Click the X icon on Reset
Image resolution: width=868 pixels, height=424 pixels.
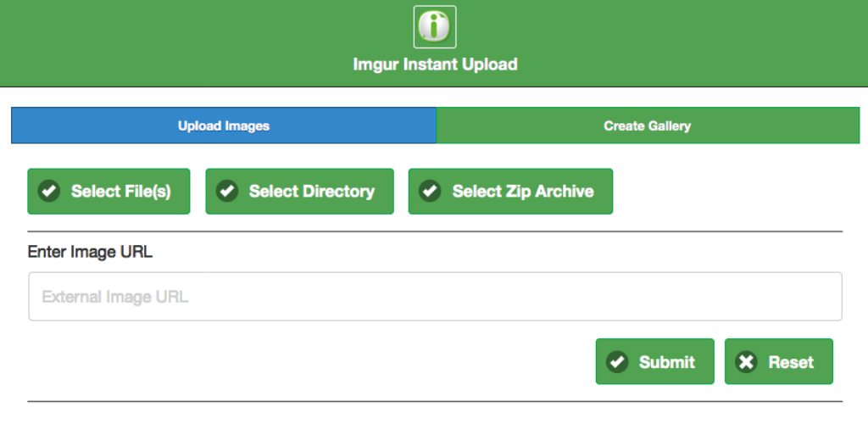click(746, 362)
